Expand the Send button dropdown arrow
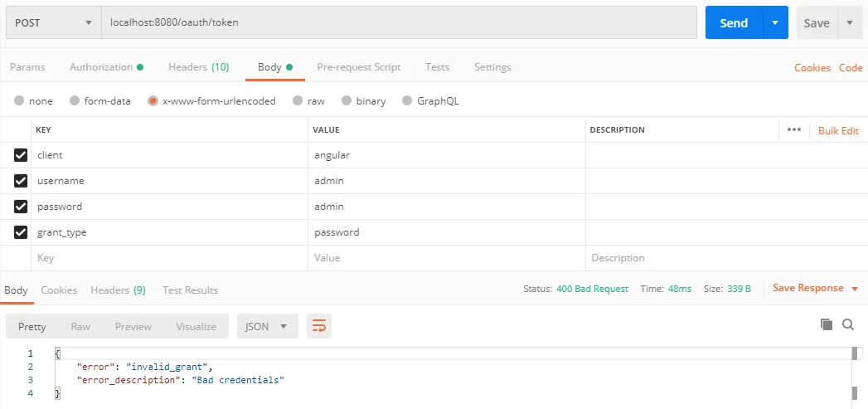The image size is (868, 409). (775, 23)
